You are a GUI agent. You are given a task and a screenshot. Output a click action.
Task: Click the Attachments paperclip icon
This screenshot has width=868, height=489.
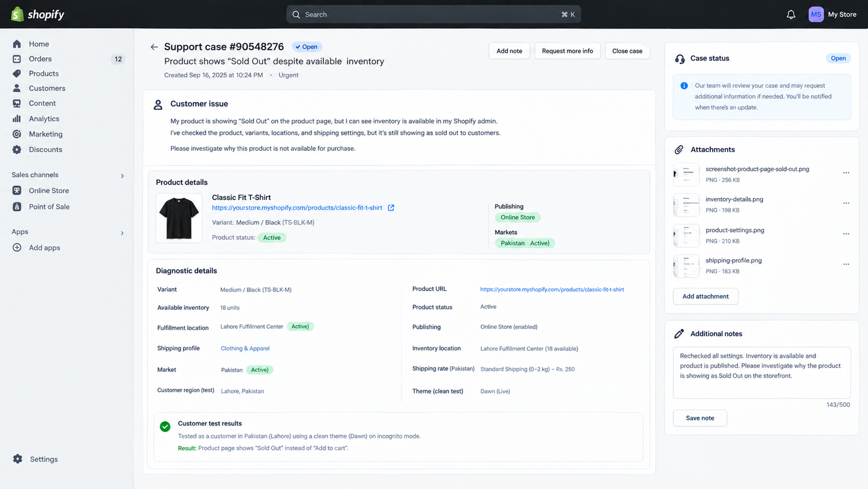(x=679, y=150)
